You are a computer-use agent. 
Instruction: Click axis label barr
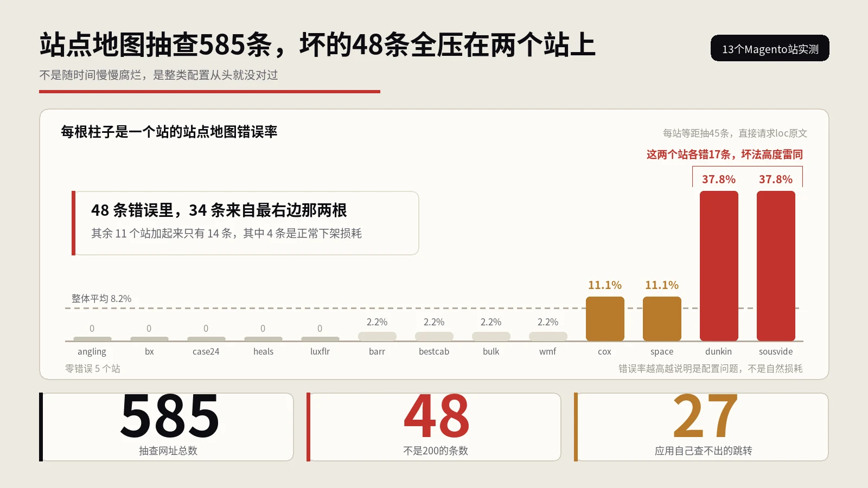coord(377,351)
